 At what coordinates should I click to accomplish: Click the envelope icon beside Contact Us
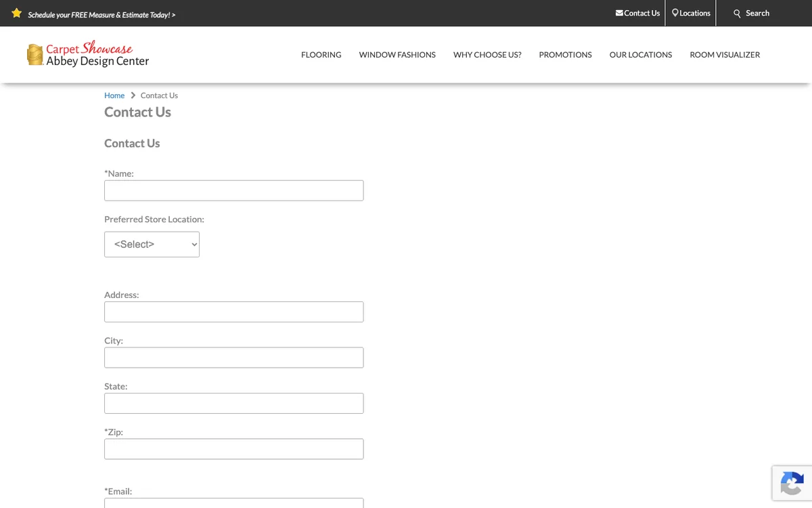[619, 13]
